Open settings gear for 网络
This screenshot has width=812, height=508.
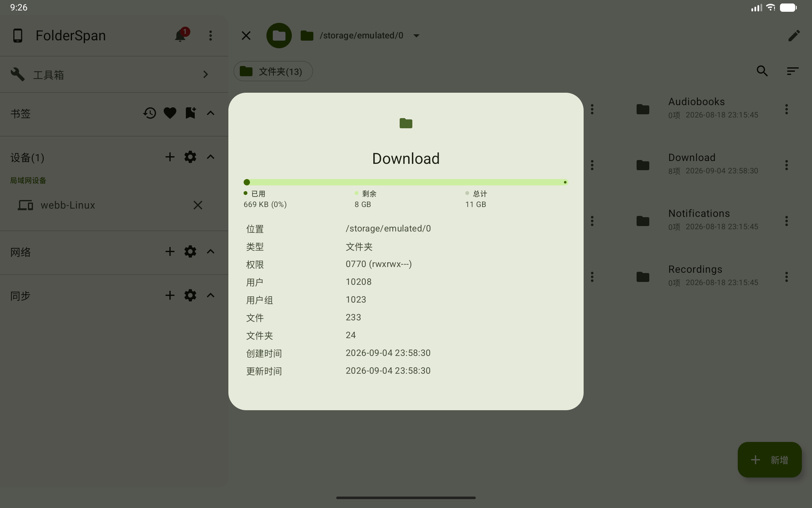pyautogui.click(x=190, y=252)
